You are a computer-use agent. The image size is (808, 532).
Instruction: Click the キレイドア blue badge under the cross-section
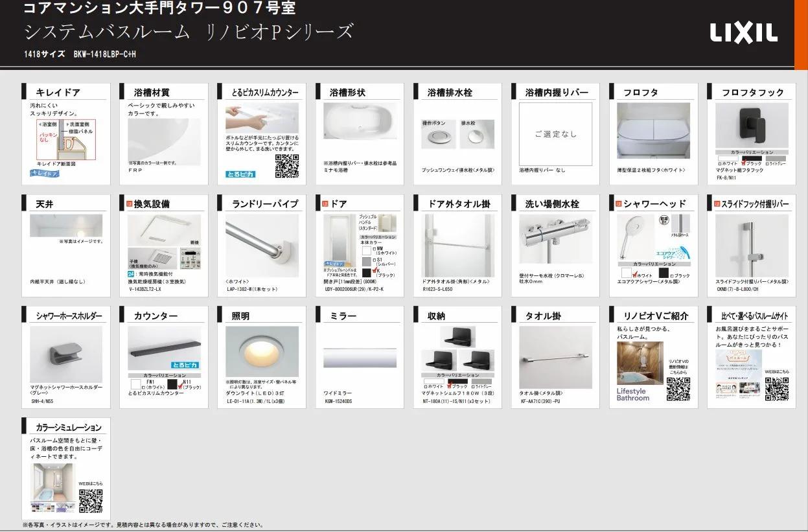click(45, 173)
